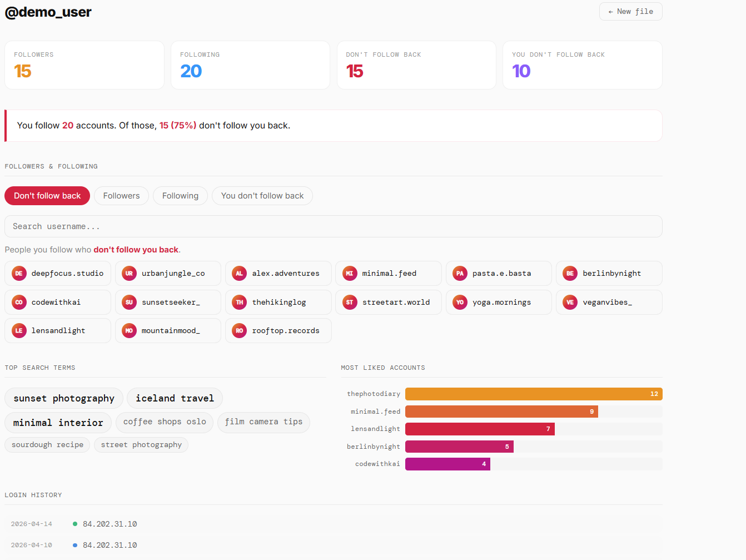This screenshot has height=560, width=746.
Task: Click the veganvibes_ username
Action: (607, 302)
